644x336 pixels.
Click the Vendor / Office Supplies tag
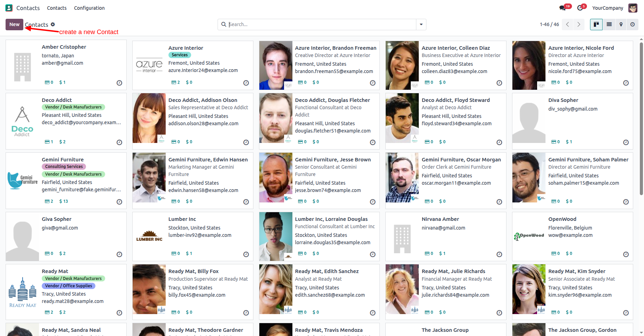pos(69,286)
